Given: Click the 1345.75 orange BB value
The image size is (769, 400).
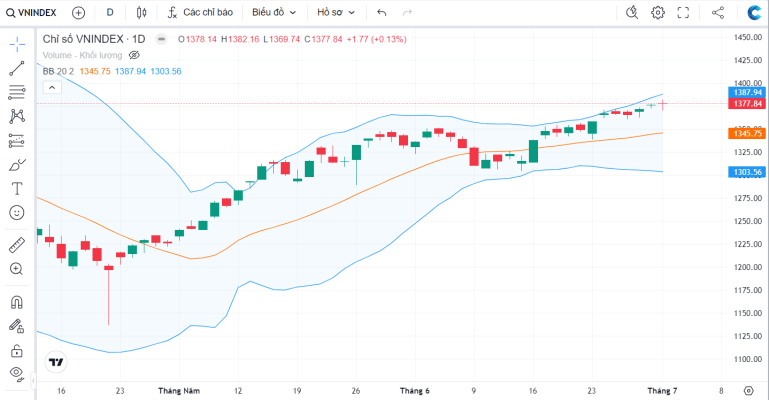Looking at the screenshot, I should pyautogui.click(x=95, y=72).
